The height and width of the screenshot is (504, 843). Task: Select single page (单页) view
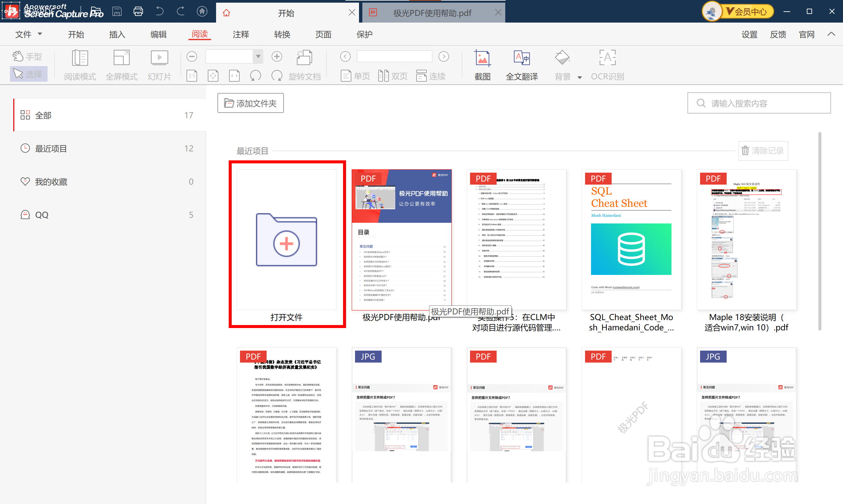[355, 76]
